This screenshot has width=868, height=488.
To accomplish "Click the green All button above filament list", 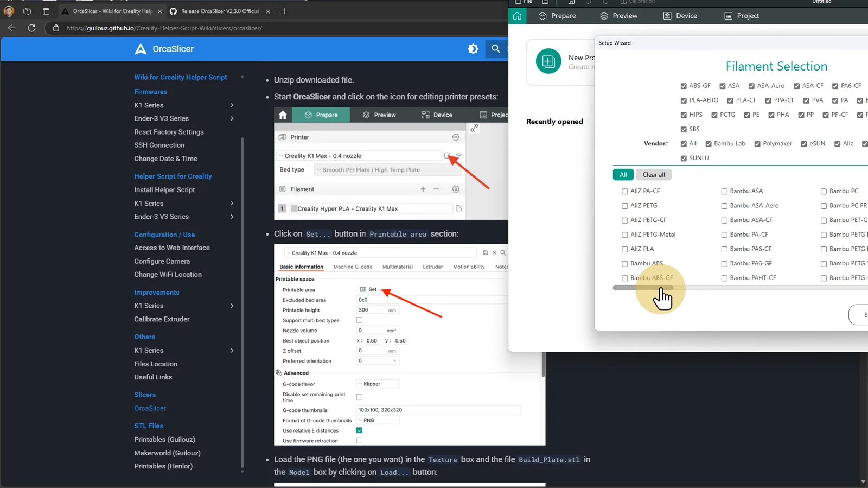I will (623, 175).
